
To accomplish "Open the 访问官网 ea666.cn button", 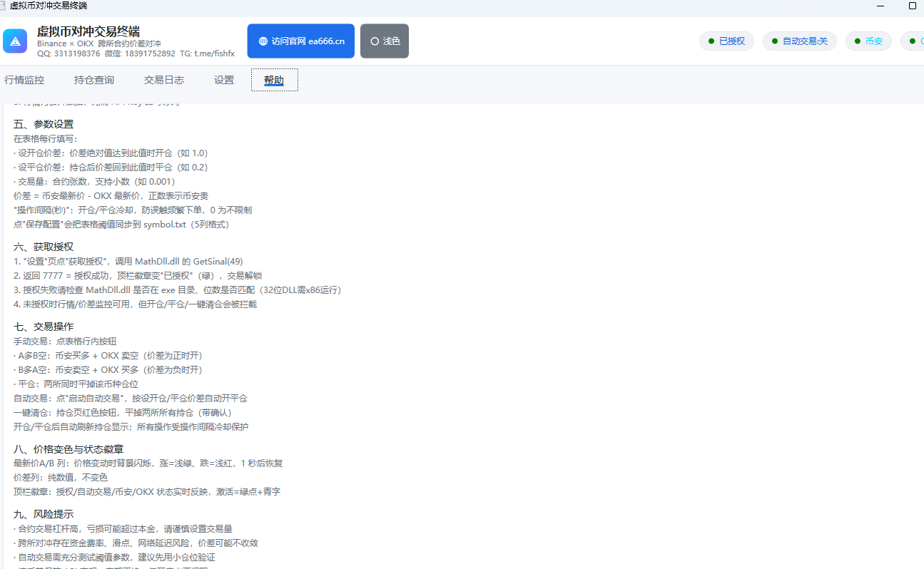I will point(301,41).
